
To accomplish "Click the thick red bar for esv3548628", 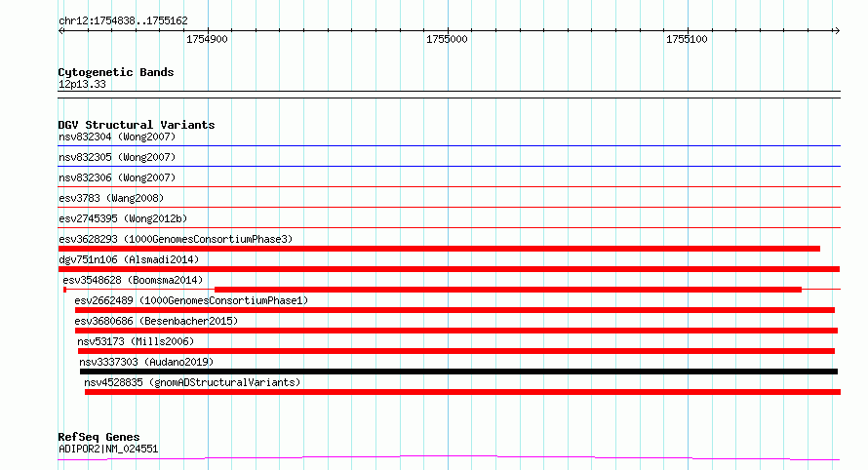I will tap(507, 290).
